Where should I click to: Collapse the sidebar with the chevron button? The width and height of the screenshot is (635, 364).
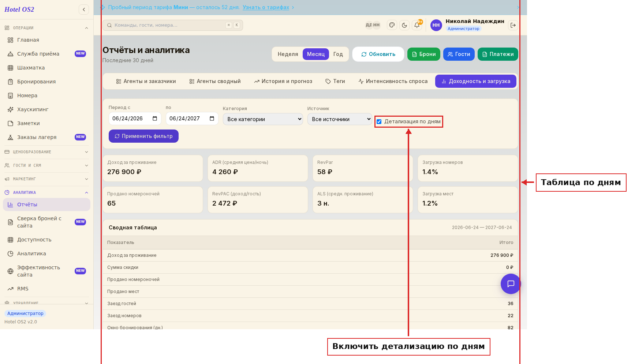(84, 10)
